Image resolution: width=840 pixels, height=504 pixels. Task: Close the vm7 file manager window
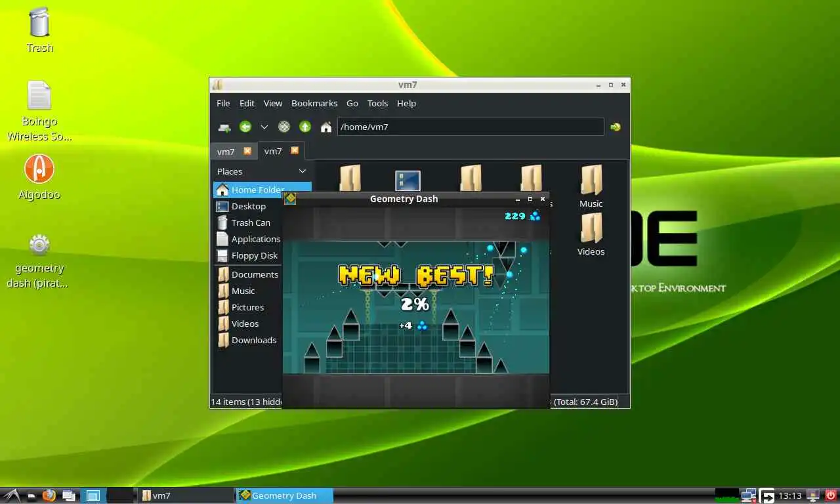[x=623, y=85]
